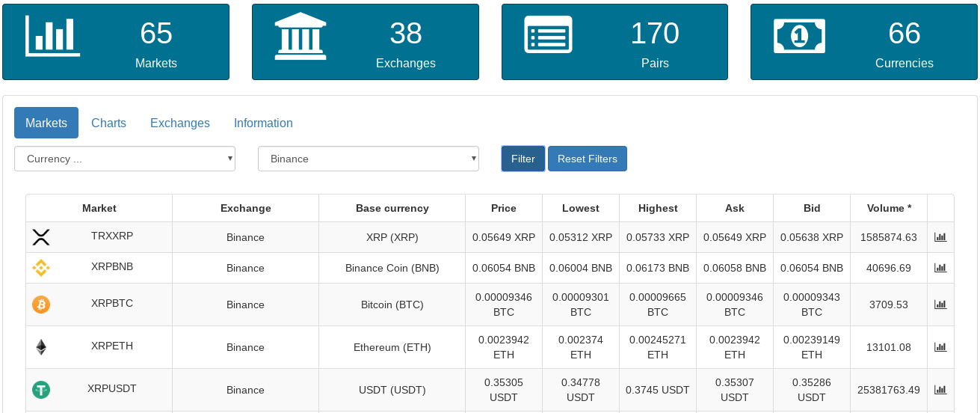
Task: Click the TRXXRP market name
Action: 112,236
